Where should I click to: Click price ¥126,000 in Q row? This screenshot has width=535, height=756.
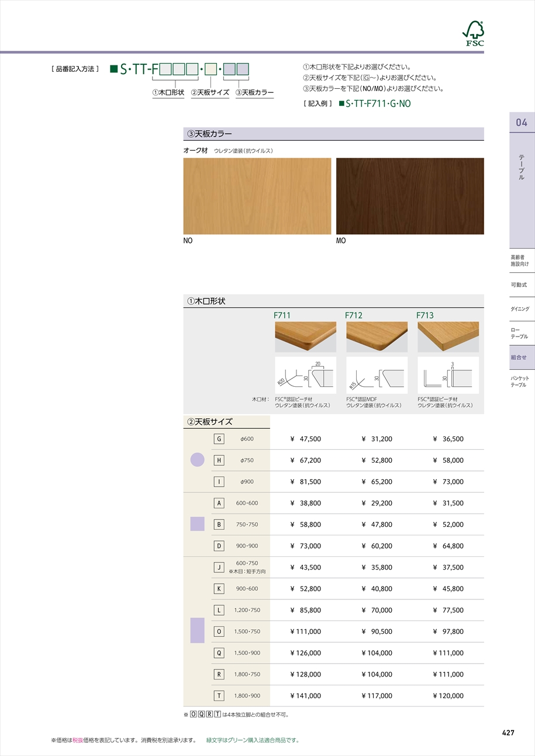click(305, 653)
